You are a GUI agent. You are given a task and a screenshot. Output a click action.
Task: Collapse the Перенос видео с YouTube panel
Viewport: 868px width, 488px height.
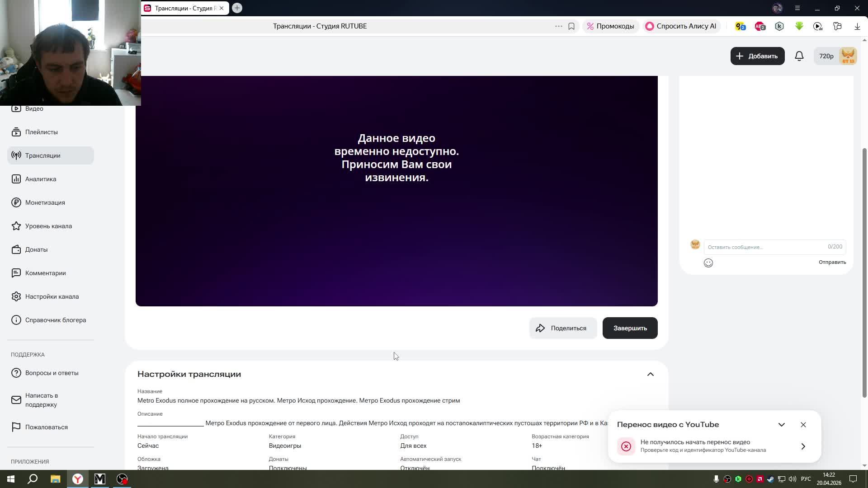781,425
